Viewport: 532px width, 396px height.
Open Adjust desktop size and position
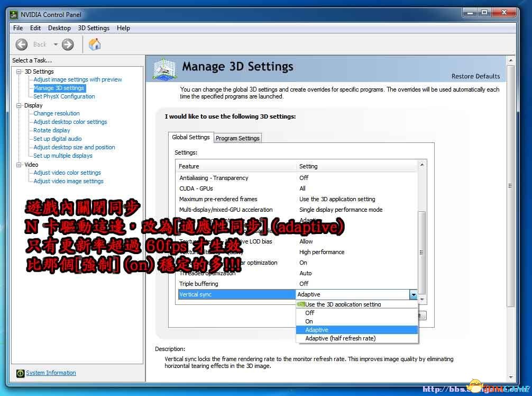coord(75,147)
